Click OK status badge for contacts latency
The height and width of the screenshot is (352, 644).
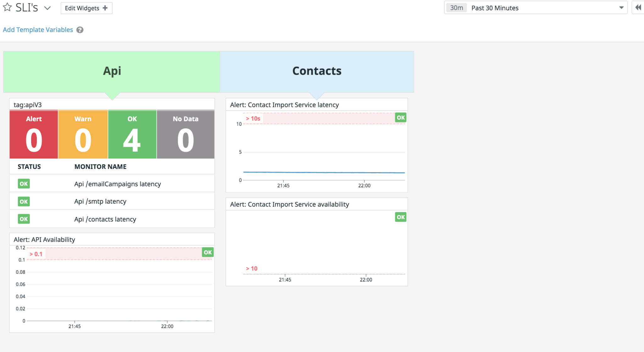[x=24, y=219]
